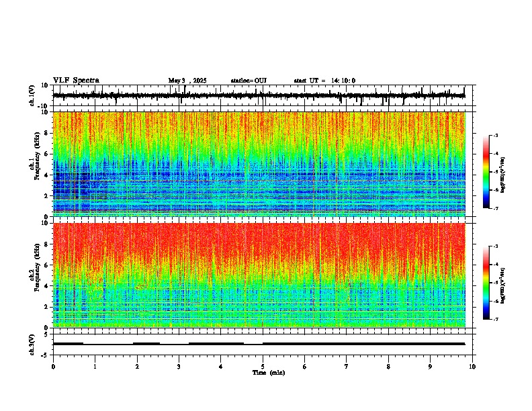Viewport: 532px width, 411px height.
Task: Click the "7" tick on the time axis
Action: tap(347, 367)
